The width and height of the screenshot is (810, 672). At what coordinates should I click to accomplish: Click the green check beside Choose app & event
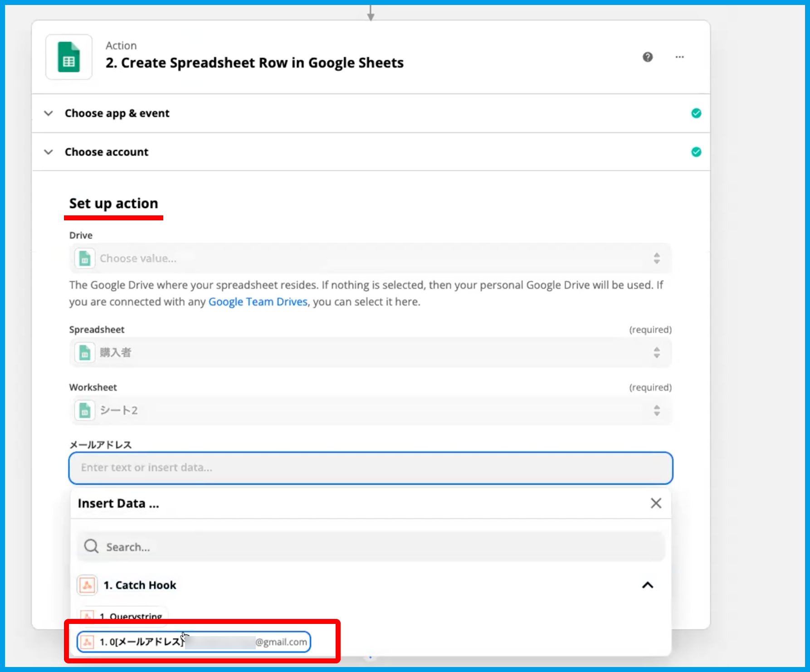point(696,113)
